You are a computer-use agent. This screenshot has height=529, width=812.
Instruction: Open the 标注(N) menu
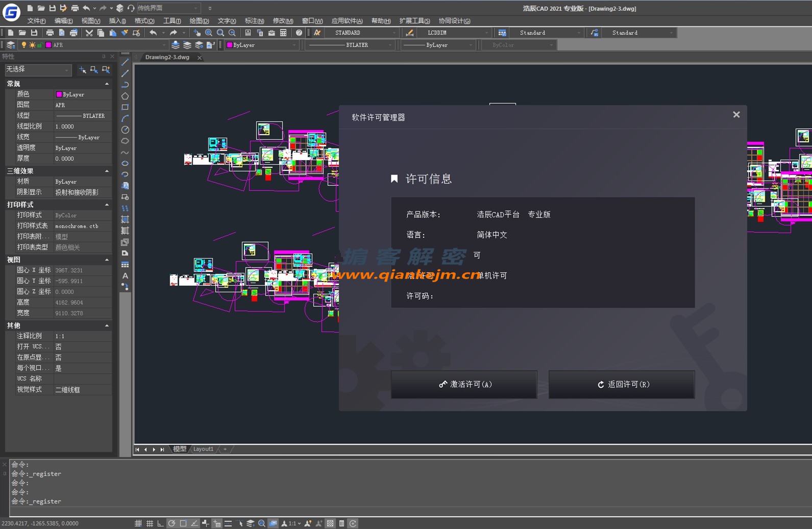pos(254,21)
